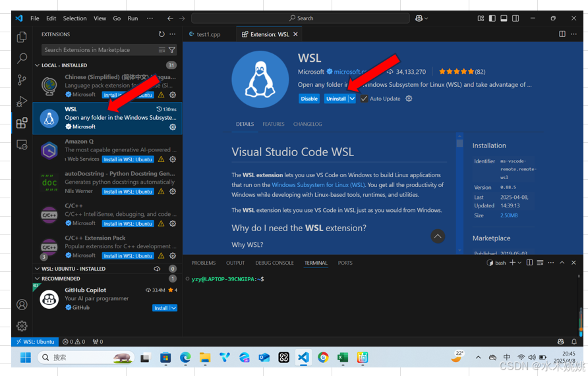
Task: Toggle Auto Update checkbox for WSL
Action: [364, 99]
